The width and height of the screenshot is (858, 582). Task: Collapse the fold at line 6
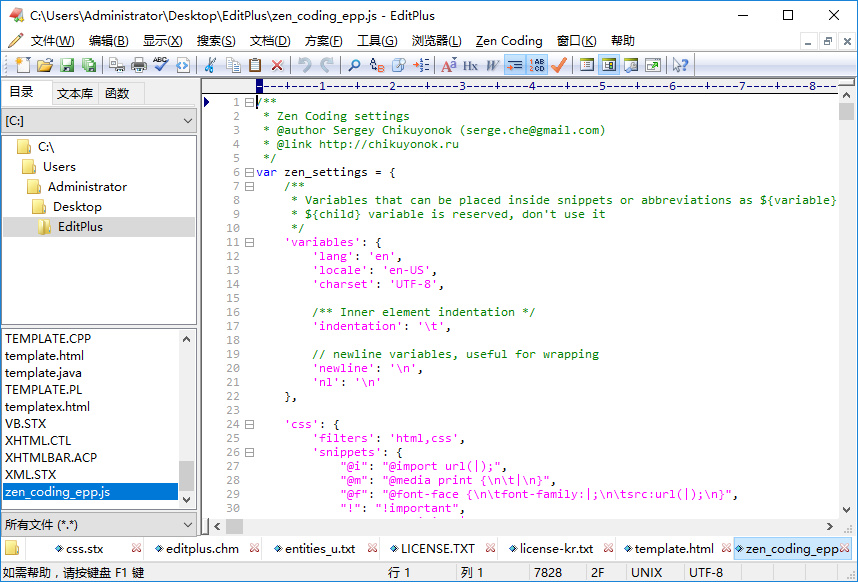click(250, 172)
